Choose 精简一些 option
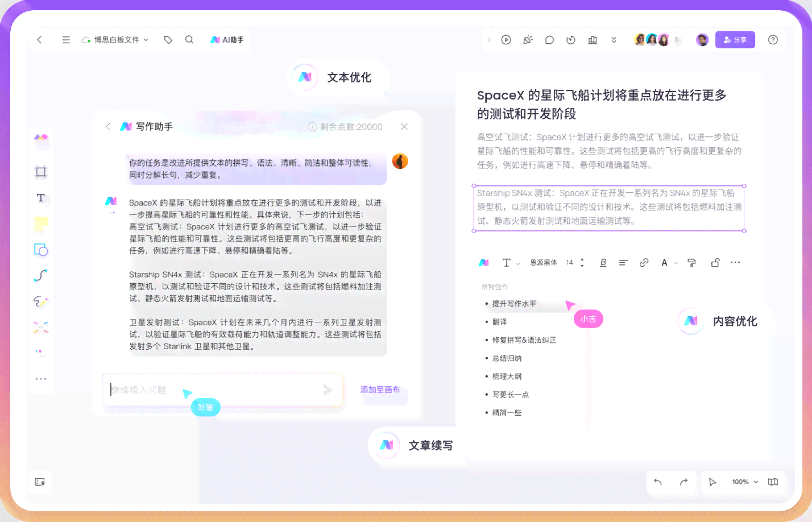Screen dimensions: 812x522 pyautogui.click(x=507, y=413)
